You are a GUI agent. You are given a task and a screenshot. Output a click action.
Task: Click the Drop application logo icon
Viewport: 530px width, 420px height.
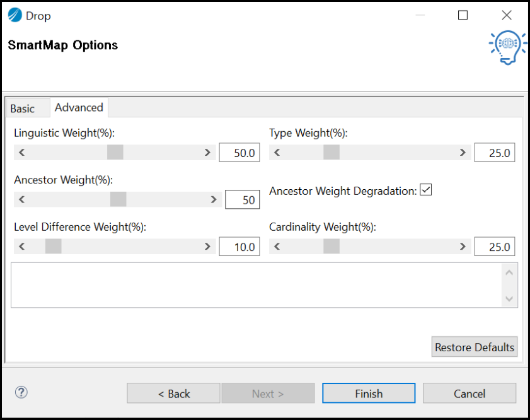click(15, 15)
